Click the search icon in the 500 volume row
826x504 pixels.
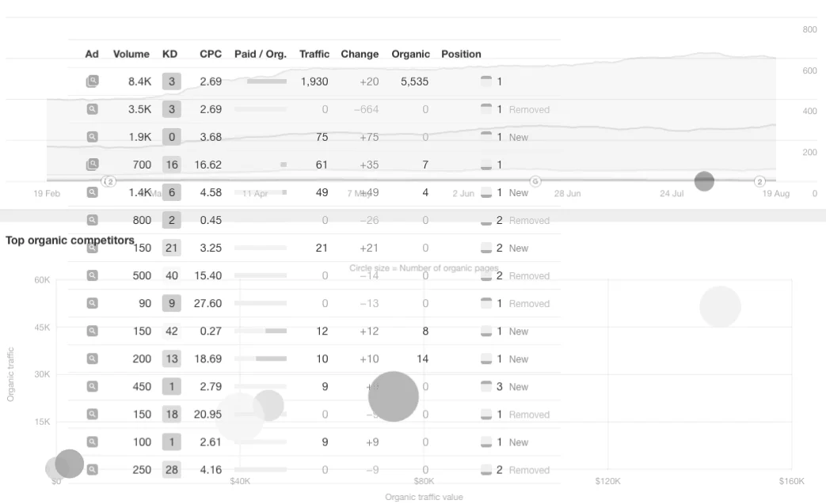coord(92,275)
